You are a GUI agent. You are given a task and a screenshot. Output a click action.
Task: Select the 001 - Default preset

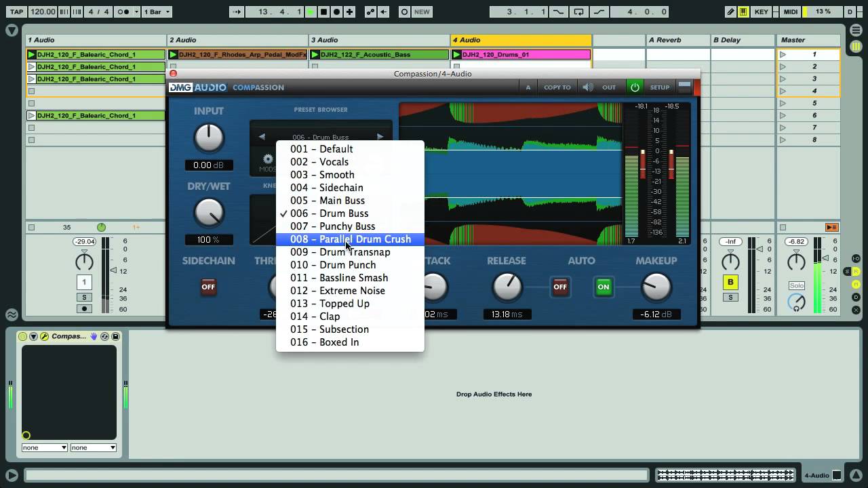click(x=350, y=149)
